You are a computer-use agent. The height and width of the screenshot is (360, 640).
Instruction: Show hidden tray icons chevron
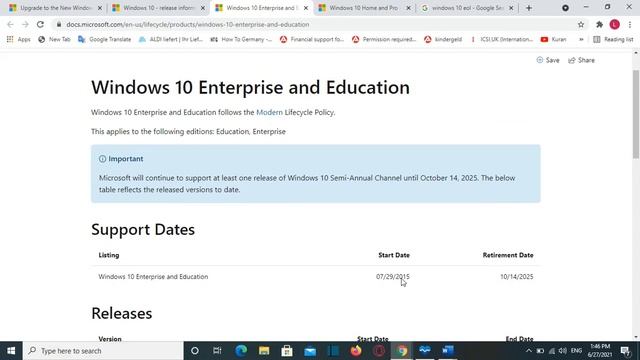529,351
